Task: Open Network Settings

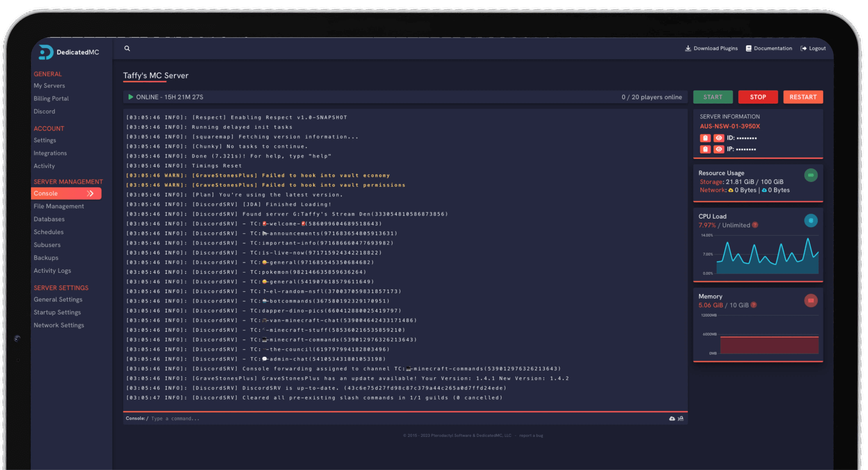Action: click(x=59, y=325)
